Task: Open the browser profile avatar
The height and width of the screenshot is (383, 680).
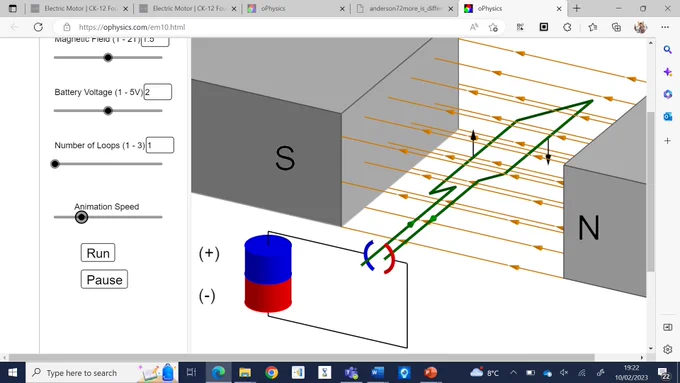Action: [641, 27]
